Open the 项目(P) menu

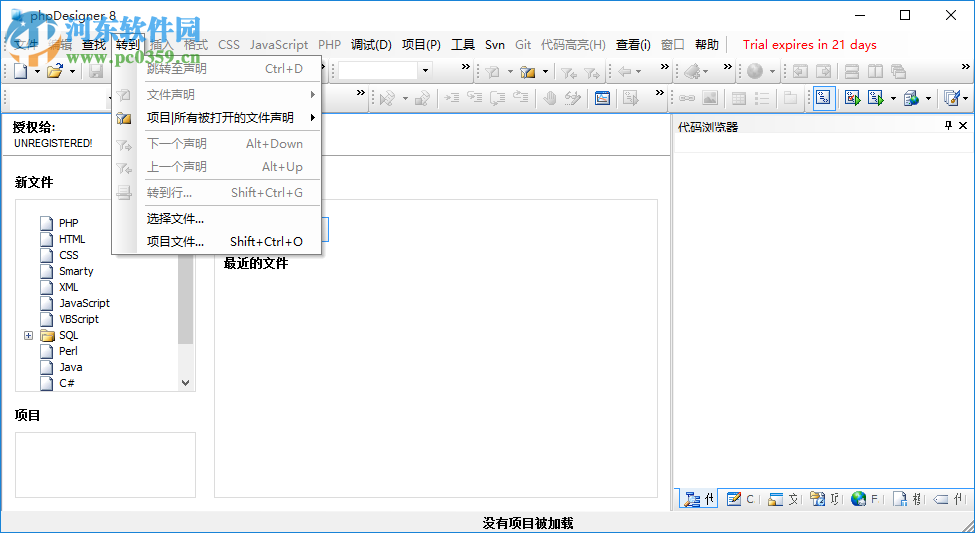[x=421, y=45]
